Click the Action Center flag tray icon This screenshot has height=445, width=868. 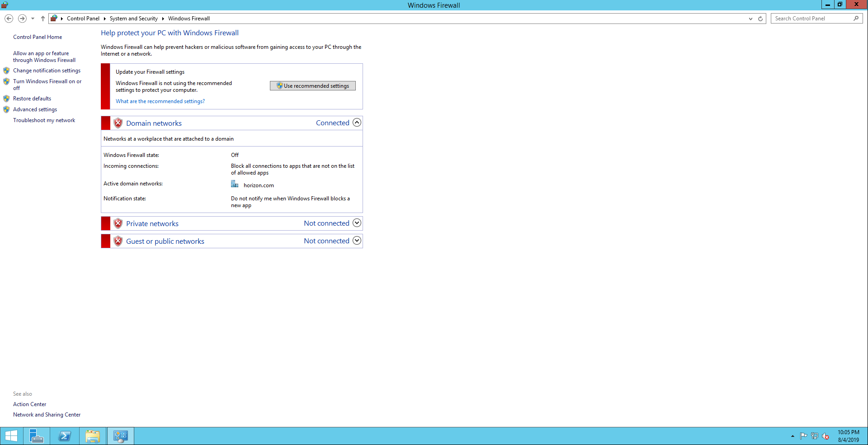(x=803, y=436)
